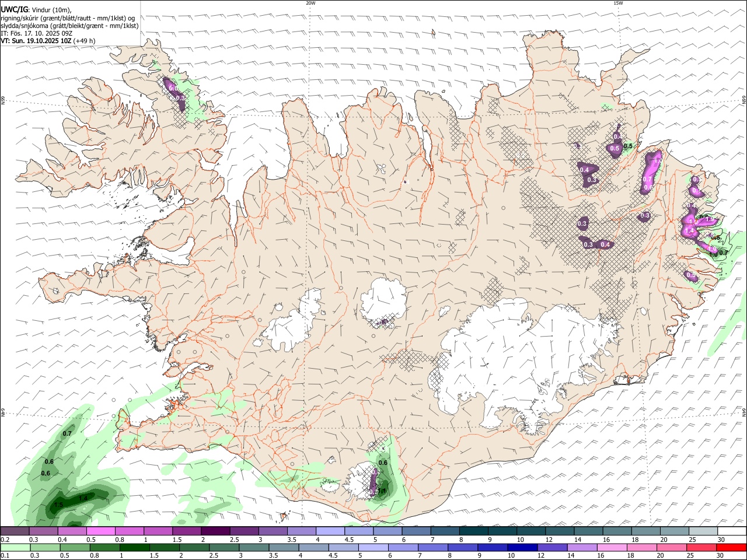Select the 1.5 swatch in top snow scale
The image size is (747, 560).
[x=187, y=531]
